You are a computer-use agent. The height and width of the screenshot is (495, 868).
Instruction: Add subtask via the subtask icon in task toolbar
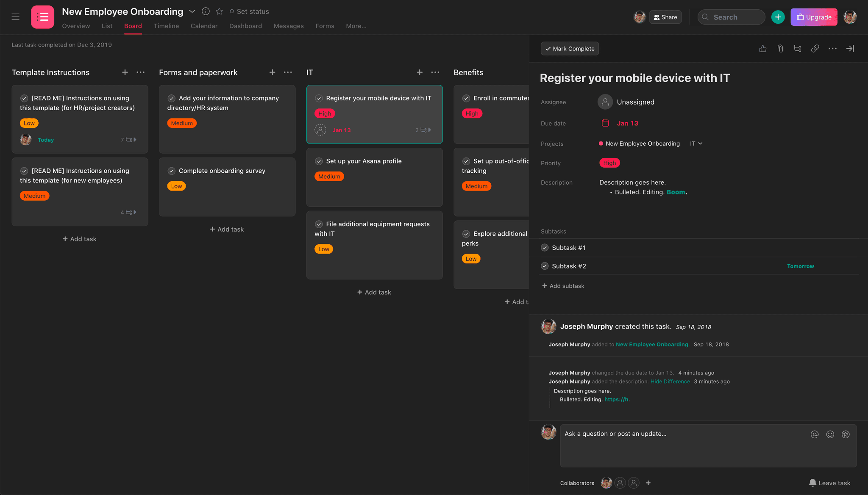click(798, 49)
